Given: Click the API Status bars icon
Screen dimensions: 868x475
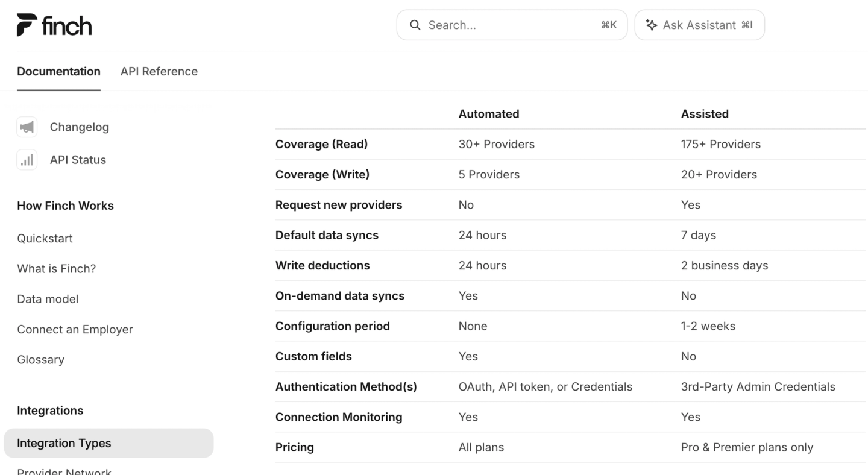Looking at the screenshot, I should (27, 160).
